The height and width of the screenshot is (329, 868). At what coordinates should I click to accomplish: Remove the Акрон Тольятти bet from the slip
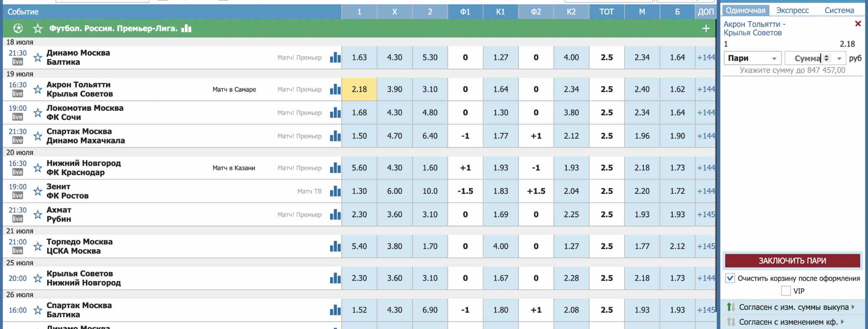point(858,24)
